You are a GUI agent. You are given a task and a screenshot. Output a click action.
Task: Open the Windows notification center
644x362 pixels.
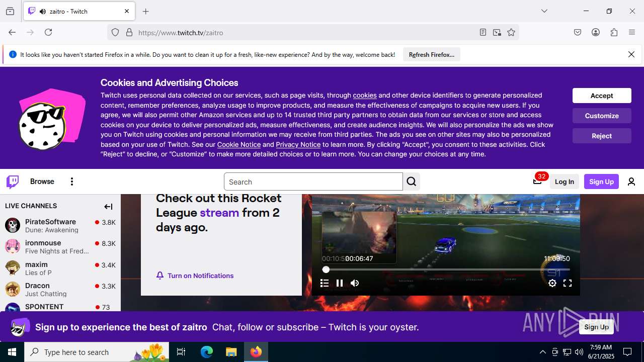click(x=627, y=352)
